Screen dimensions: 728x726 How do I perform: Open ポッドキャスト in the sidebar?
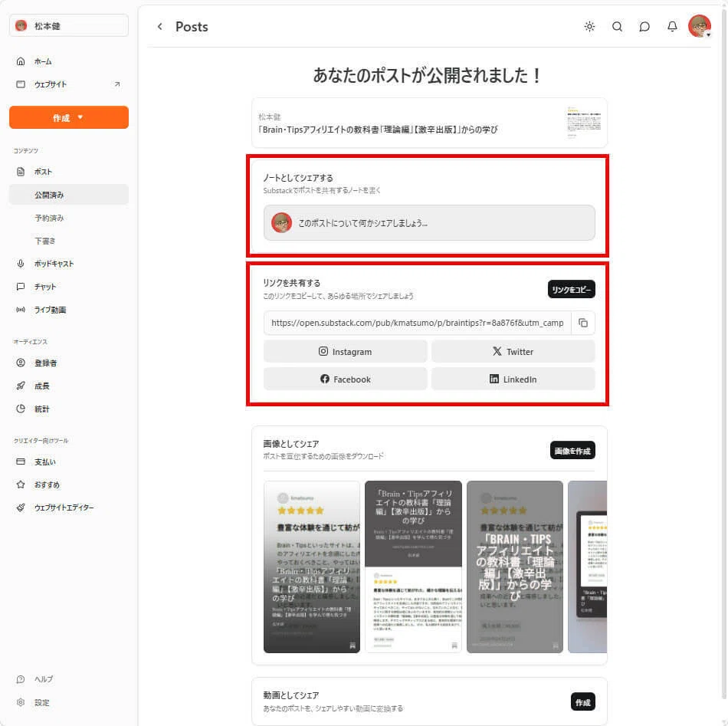click(69, 264)
